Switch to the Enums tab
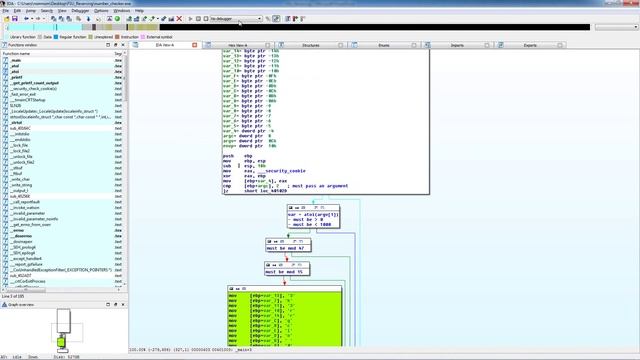This screenshot has height=360, width=640. (x=384, y=45)
